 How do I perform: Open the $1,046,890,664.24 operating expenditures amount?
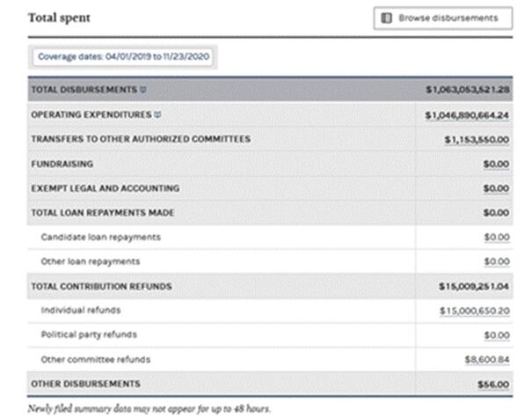pos(467,114)
